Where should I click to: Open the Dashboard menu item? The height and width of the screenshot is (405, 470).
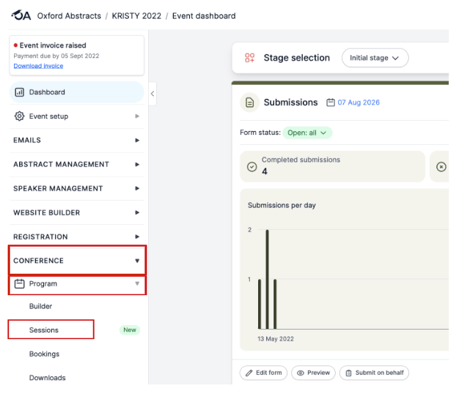pyautogui.click(x=77, y=92)
